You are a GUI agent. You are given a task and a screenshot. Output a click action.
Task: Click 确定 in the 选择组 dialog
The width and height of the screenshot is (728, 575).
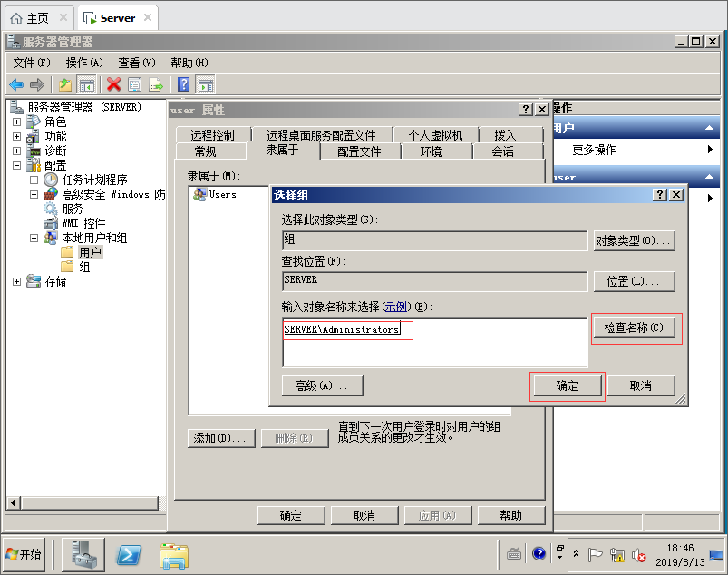[567, 385]
